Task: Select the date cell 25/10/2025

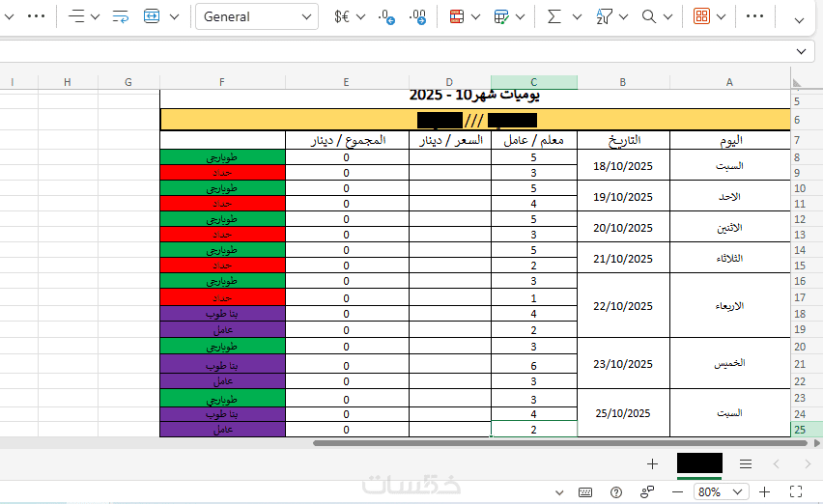Action: [623, 413]
